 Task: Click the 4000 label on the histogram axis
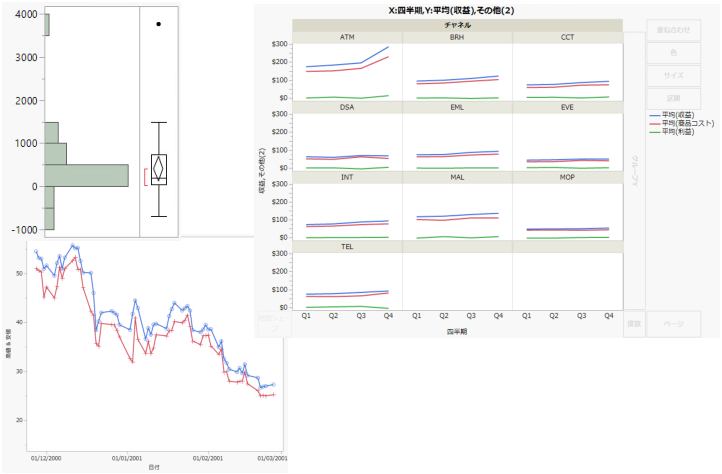(x=26, y=14)
